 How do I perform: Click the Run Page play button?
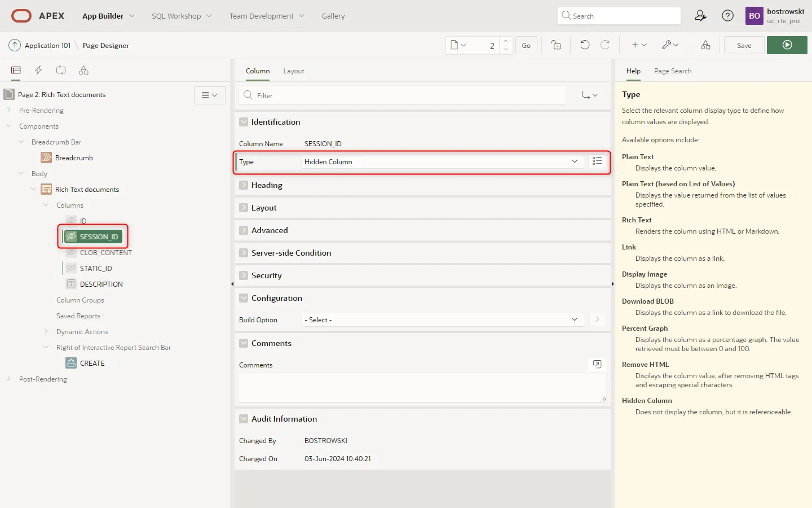tap(787, 45)
